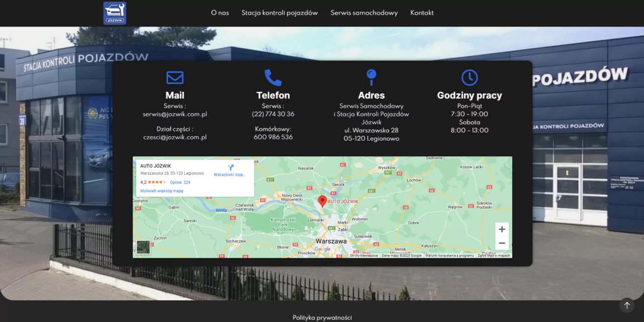
Task: Call the number (22) 774 30 36
Action: point(273,114)
